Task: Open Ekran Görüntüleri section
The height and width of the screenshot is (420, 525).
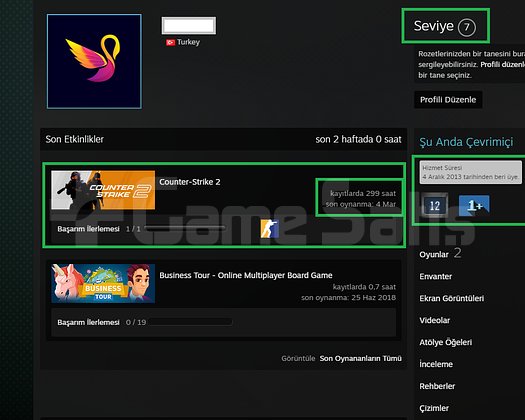Action: point(452,298)
